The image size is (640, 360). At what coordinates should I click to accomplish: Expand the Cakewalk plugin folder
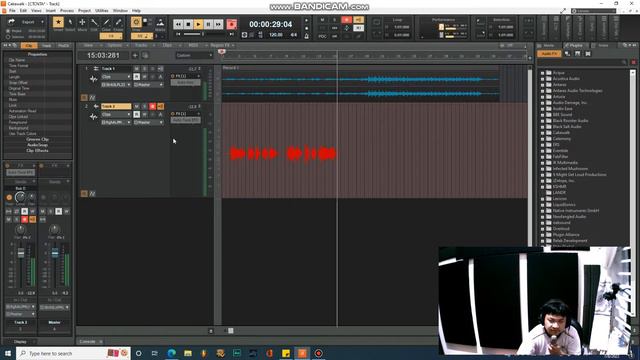542,133
